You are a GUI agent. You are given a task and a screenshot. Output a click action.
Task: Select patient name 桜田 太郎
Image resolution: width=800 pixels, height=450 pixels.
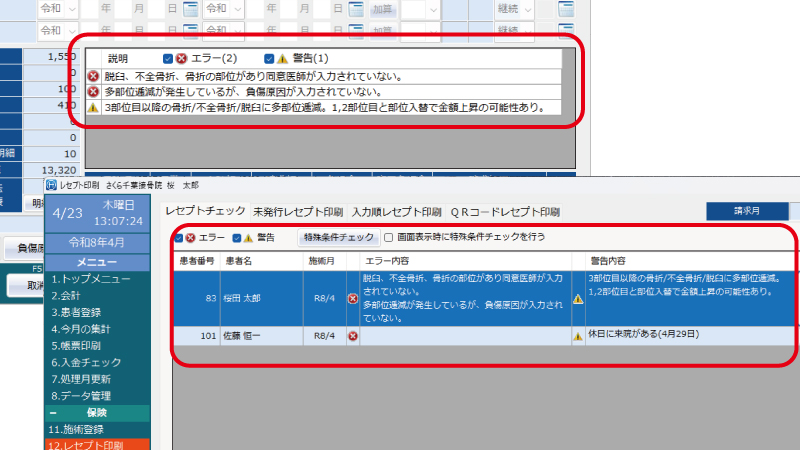click(242, 298)
